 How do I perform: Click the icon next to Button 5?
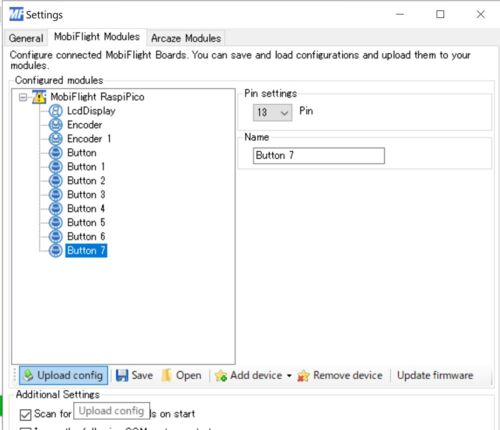click(x=55, y=223)
